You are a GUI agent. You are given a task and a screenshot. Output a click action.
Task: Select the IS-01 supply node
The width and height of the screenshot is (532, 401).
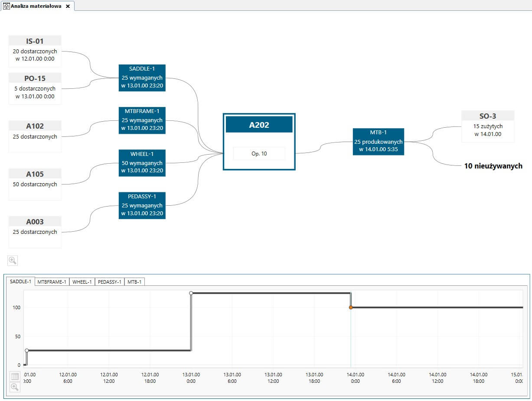35,51
